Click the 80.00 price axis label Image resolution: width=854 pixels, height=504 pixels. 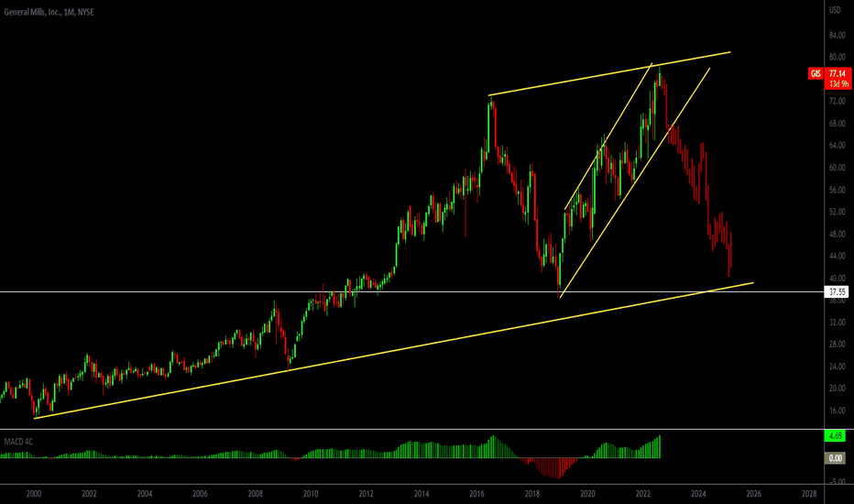click(838, 57)
